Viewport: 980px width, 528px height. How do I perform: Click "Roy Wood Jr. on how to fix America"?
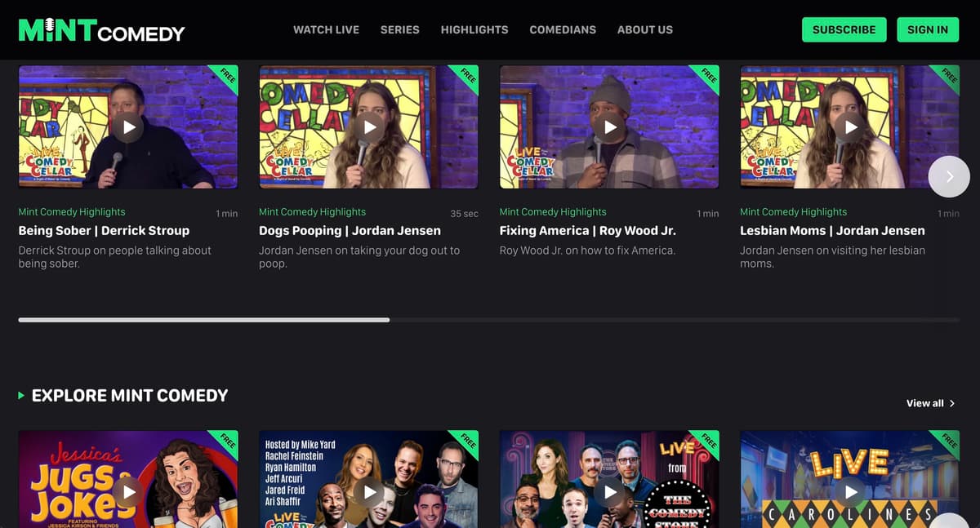(x=587, y=251)
